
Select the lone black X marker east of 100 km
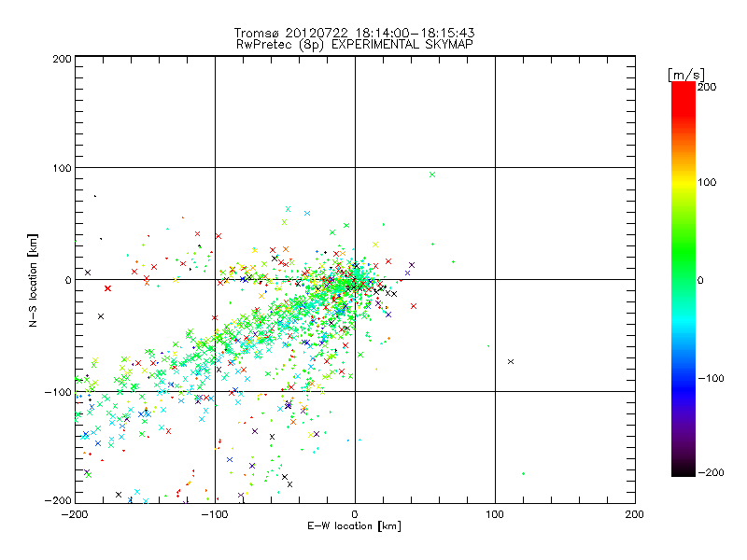tap(511, 362)
